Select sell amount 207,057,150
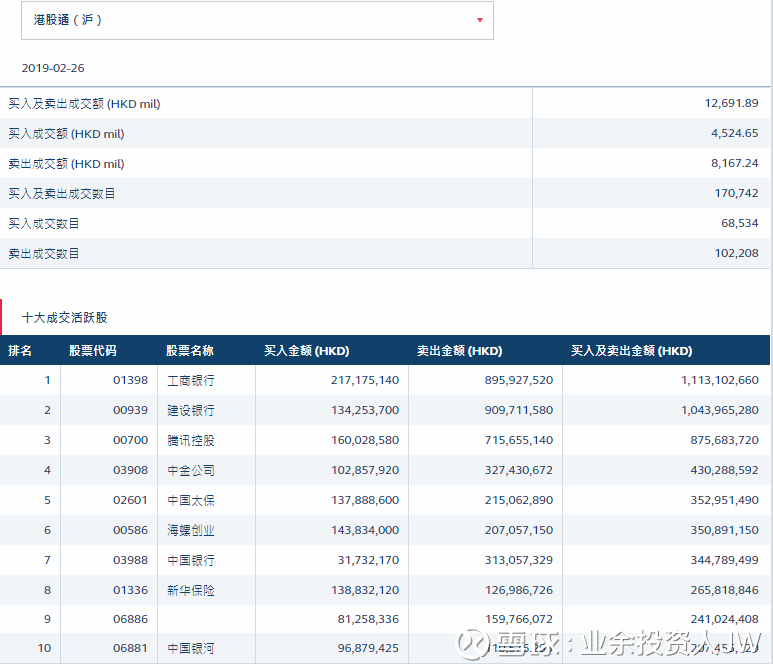Viewport: 773px width, 664px height. coord(519,530)
